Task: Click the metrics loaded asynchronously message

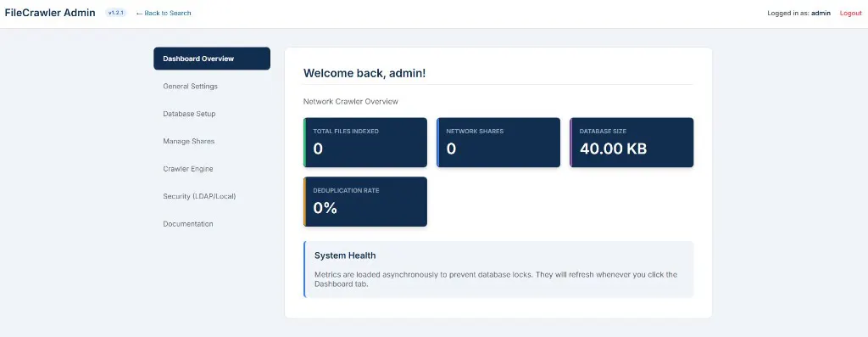Action: [496, 279]
